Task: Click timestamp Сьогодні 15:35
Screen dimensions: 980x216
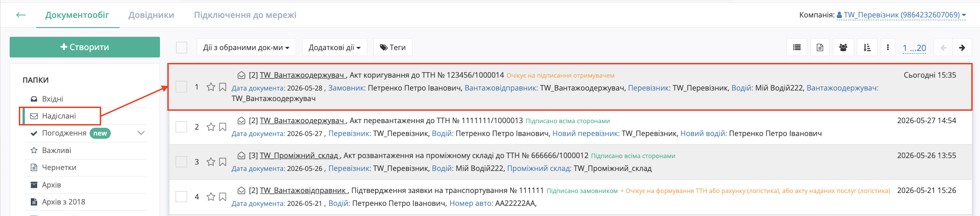Action: tap(930, 75)
